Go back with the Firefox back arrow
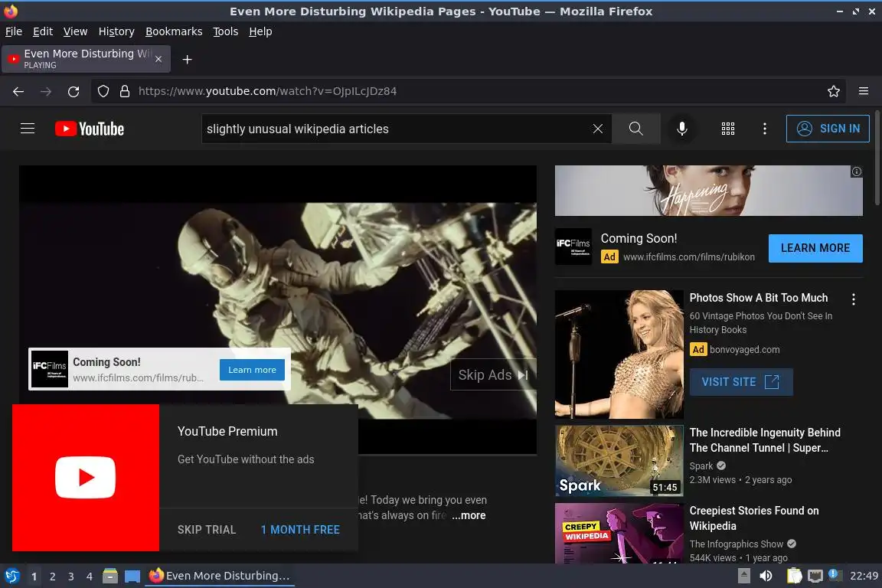Screen dimensions: 882x588 click(18, 91)
